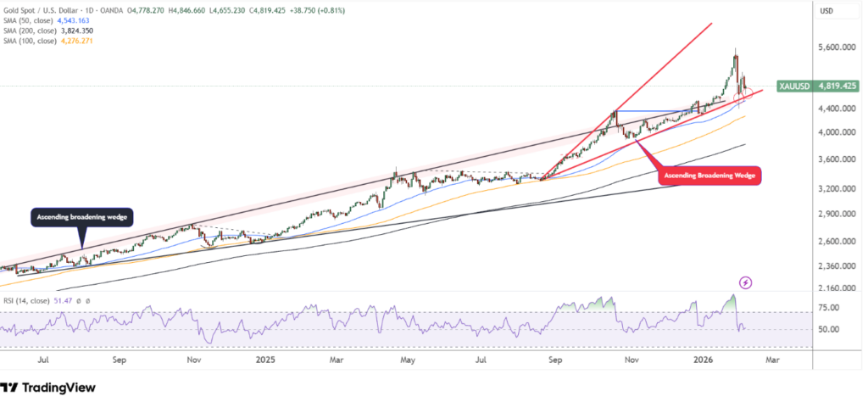Open the USD currency selector
The width and height of the screenshot is (868, 402).
(x=829, y=9)
